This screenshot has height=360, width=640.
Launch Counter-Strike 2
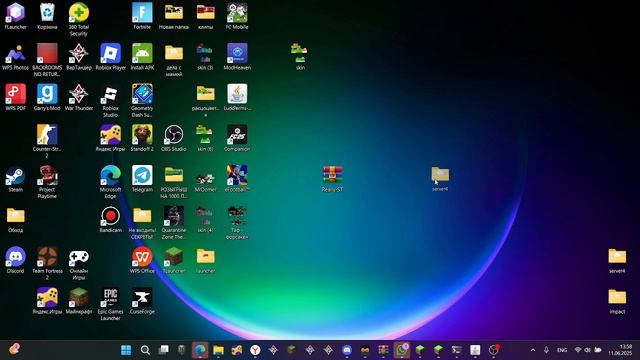(47, 141)
